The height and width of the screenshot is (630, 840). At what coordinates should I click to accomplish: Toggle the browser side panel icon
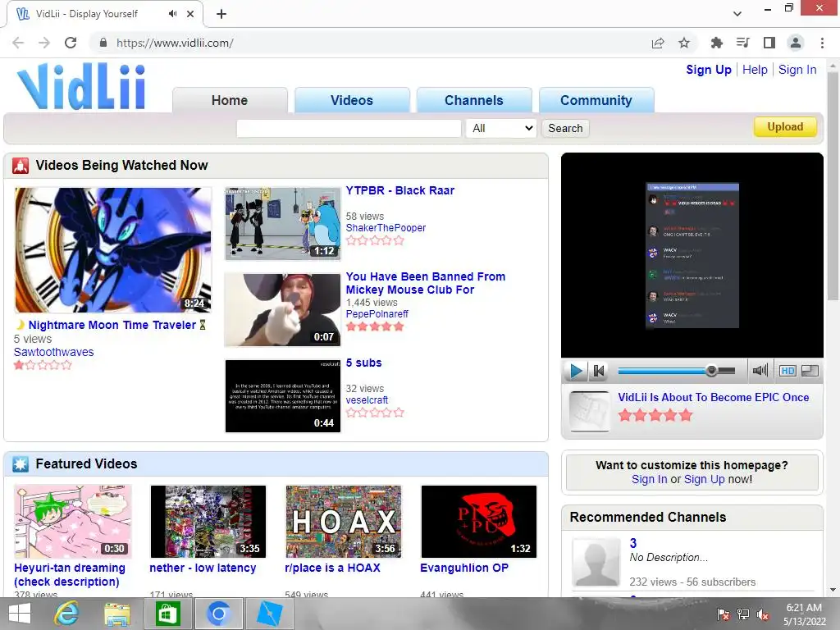click(x=769, y=43)
